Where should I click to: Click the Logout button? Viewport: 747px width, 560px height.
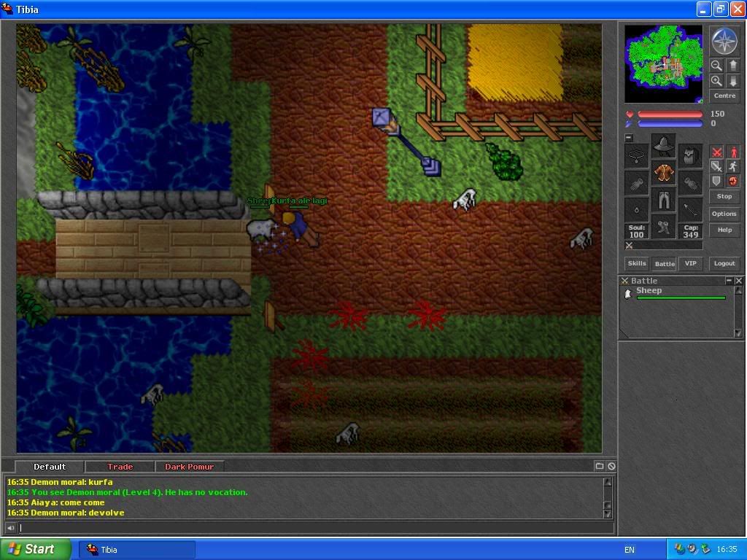click(x=724, y=263)
